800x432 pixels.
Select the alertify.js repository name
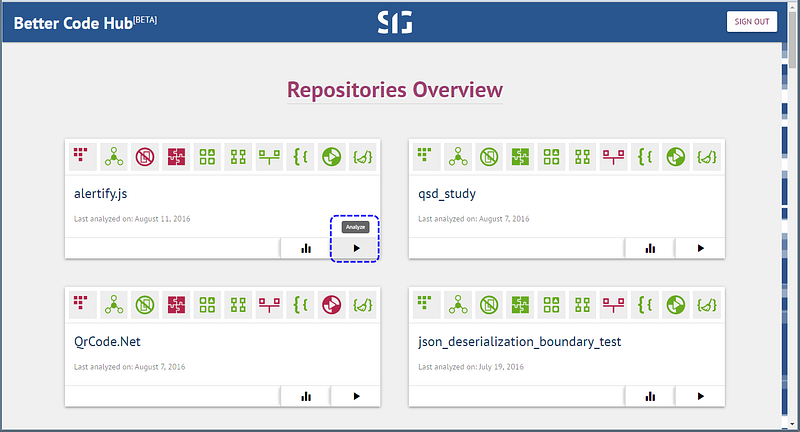[101, 194]
